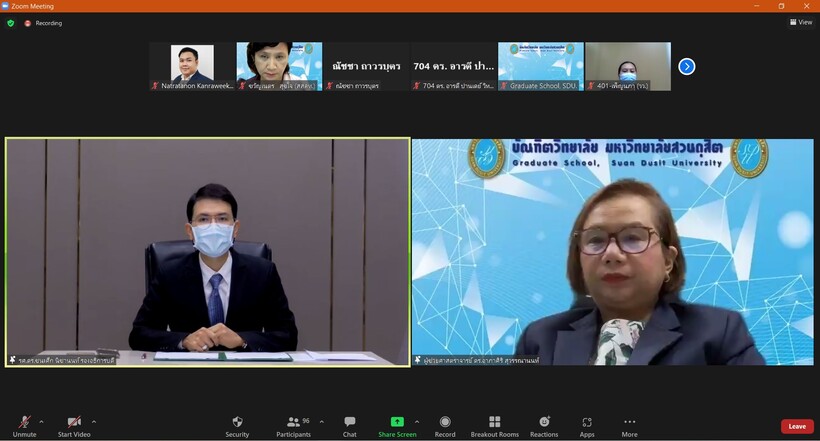
Task: Click muted mic icon on 401 thumbnail
Action: 591,86
